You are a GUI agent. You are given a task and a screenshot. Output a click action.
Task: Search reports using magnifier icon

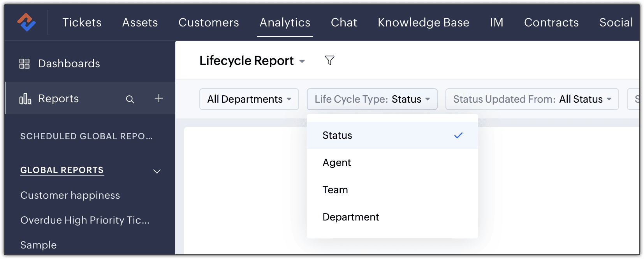click(x=130, y=99)
